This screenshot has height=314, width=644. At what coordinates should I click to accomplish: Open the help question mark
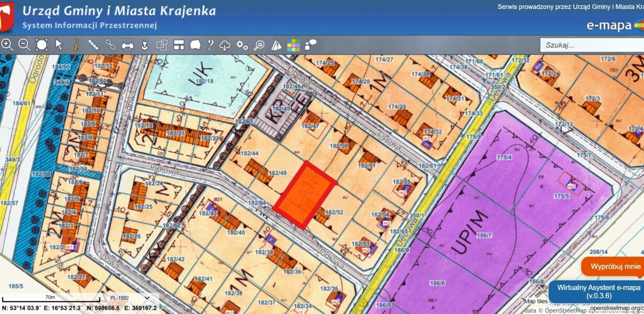[x=210, y=45]
